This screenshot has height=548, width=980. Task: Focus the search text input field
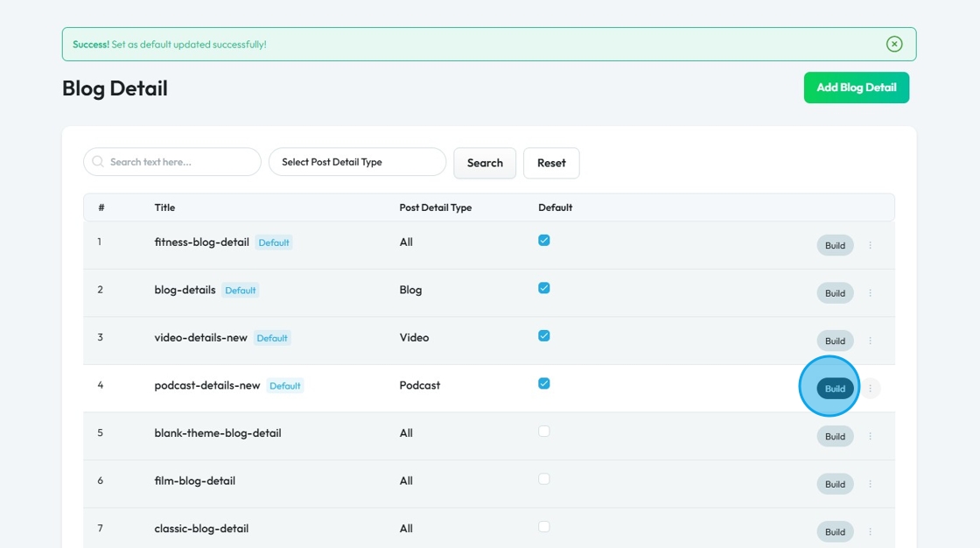coord(180,162)
